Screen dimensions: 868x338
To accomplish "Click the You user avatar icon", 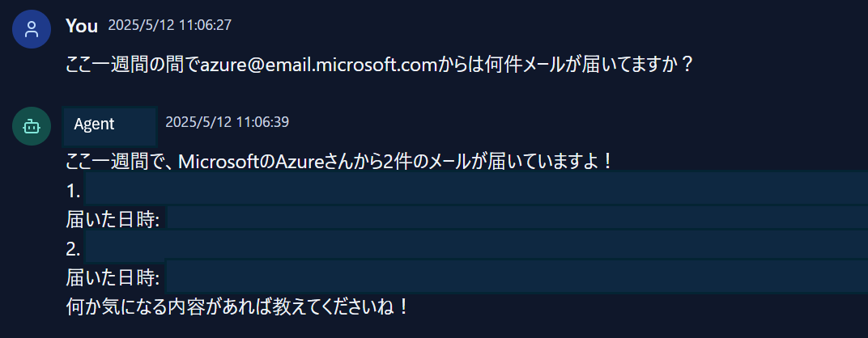I will 32,29.
